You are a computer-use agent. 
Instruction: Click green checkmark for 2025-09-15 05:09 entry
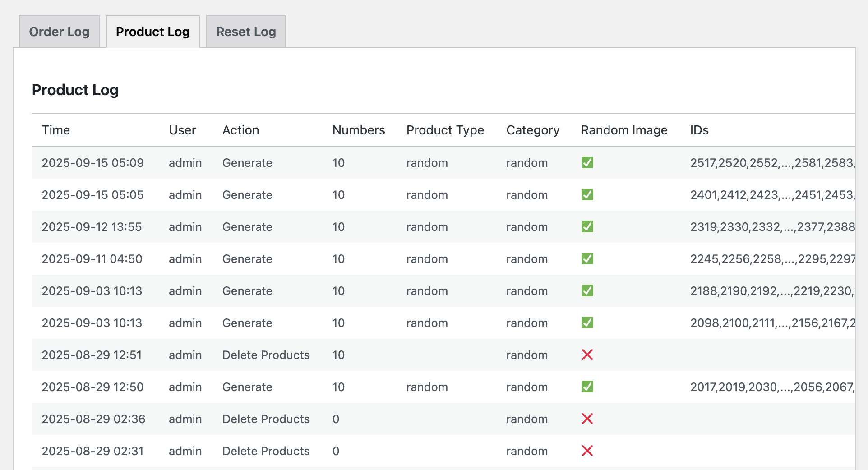[587, 162]
